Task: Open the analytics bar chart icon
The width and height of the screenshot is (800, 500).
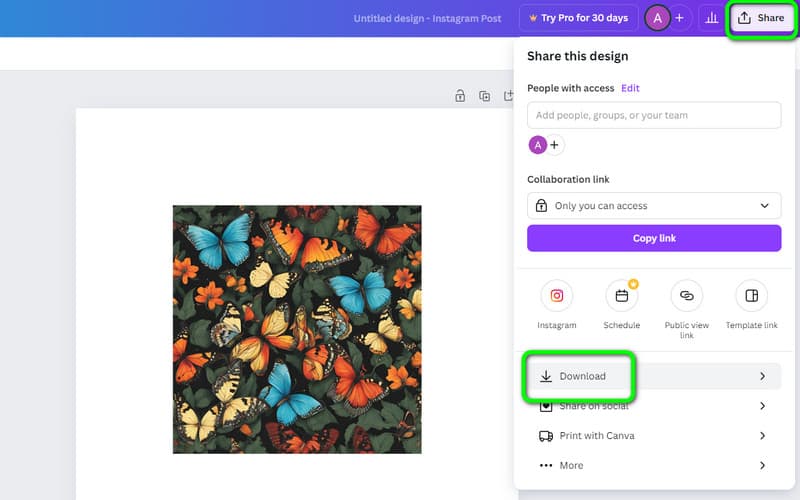Action: 711,18
